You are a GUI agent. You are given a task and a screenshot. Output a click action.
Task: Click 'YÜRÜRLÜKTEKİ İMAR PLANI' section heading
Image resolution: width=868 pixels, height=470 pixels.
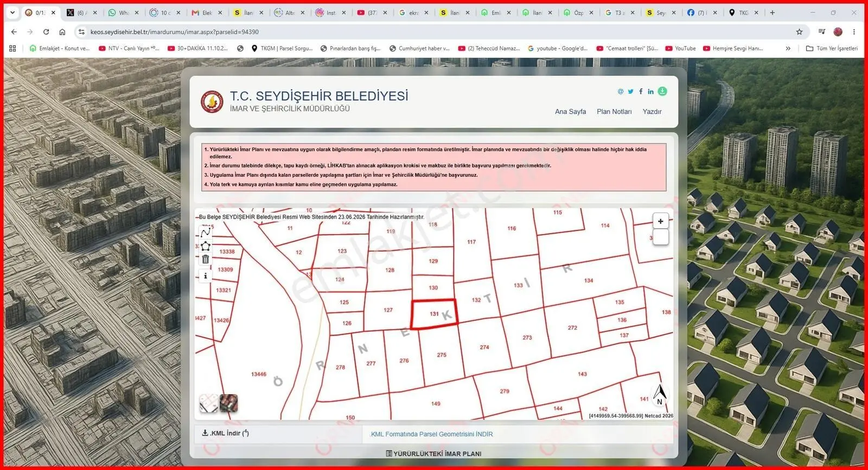(433, 454)
